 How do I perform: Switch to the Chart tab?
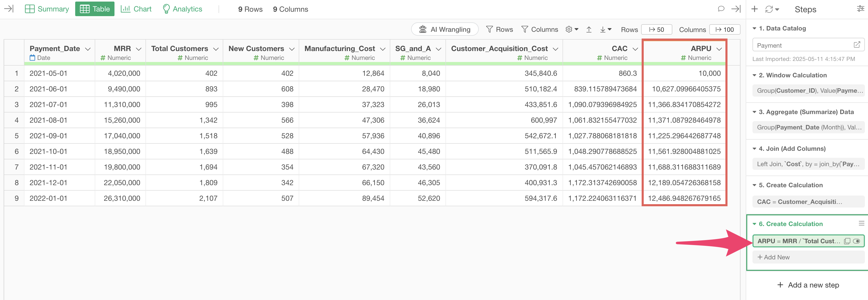pos(136,9)
